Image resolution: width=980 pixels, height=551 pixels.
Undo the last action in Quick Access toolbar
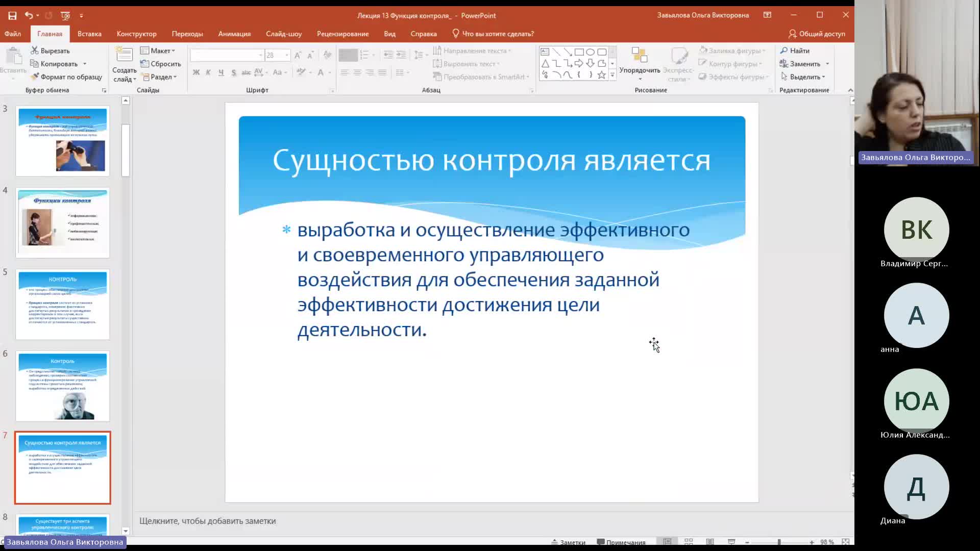tap(29, 16)
